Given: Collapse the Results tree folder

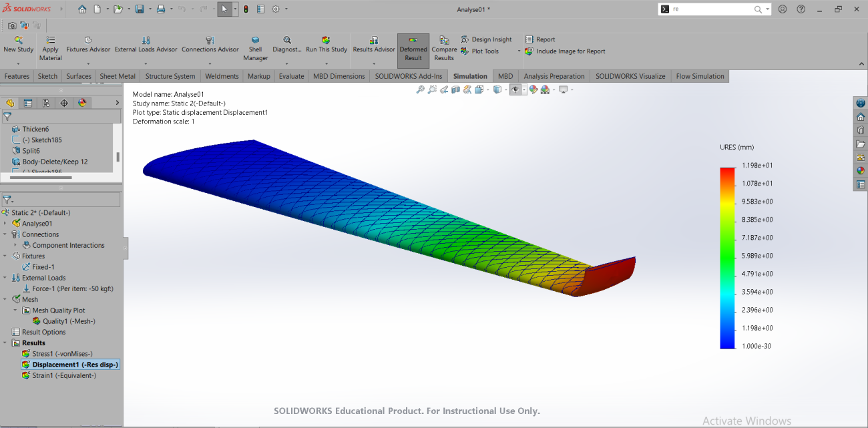Looking at the screenshot, I should tap(6, 343).
